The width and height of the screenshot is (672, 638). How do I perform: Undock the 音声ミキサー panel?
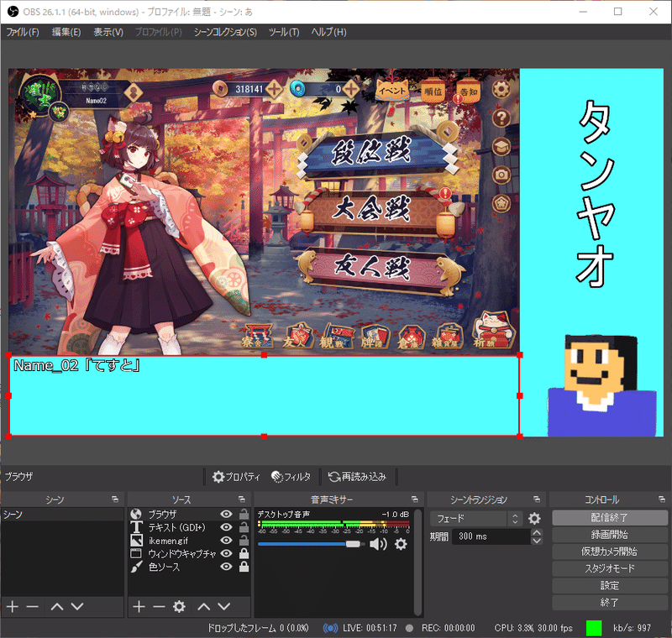(414, 499)
